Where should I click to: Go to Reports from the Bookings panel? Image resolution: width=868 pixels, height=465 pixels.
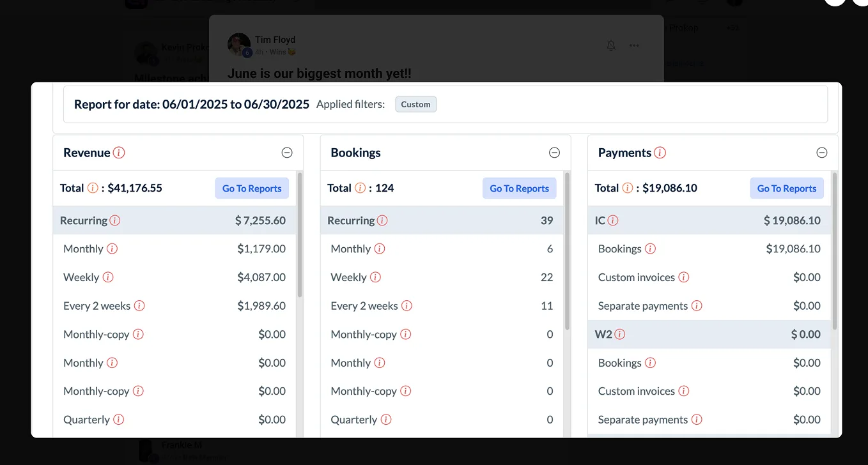click(519, 188)
